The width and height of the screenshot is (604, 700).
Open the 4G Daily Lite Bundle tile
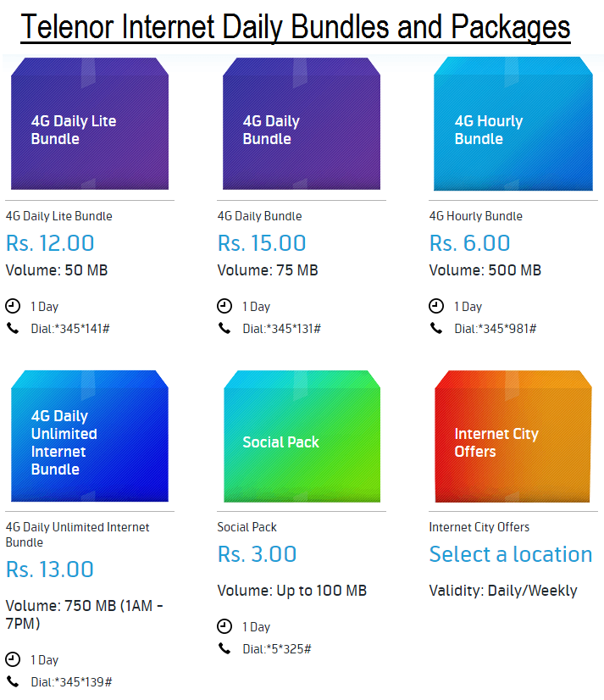90,124
